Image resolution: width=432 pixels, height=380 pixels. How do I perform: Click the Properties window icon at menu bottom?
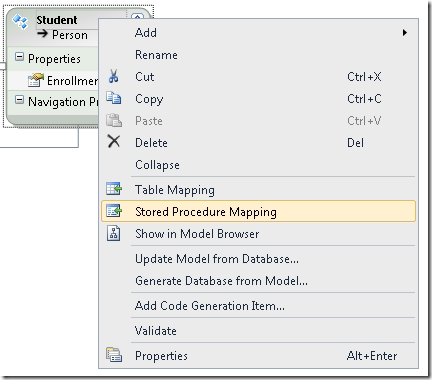114,355
